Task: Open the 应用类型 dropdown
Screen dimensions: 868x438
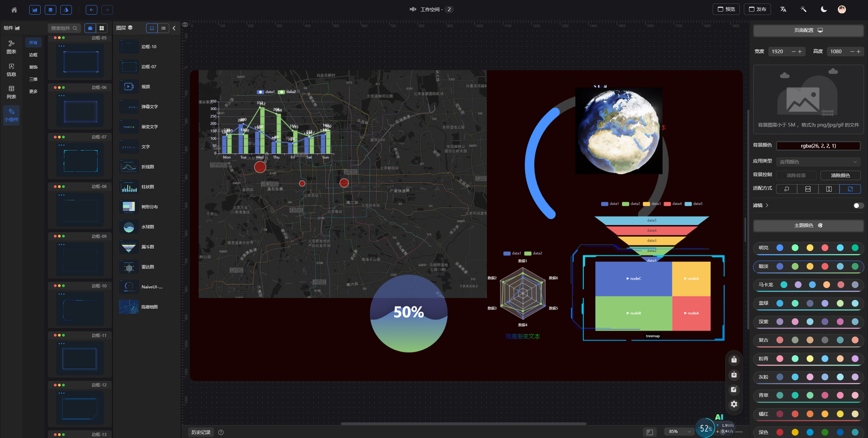Action: 818,162
